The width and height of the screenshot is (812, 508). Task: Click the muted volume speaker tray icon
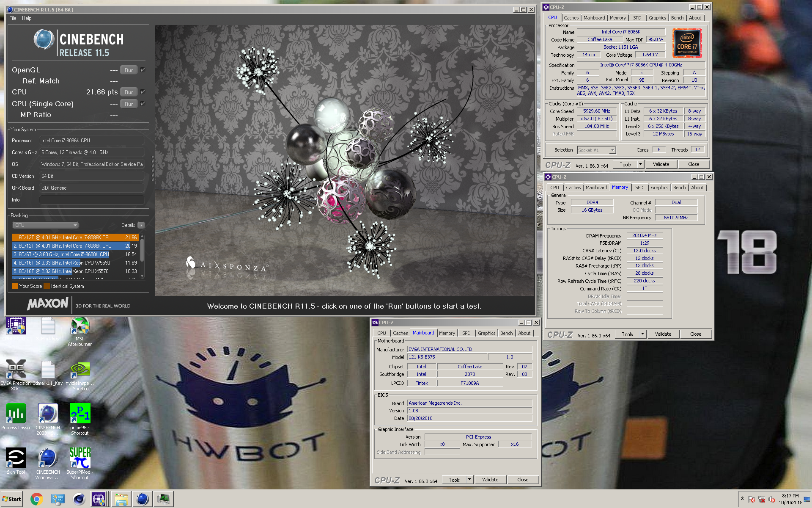pyautogui.click(x=772, y=499)
